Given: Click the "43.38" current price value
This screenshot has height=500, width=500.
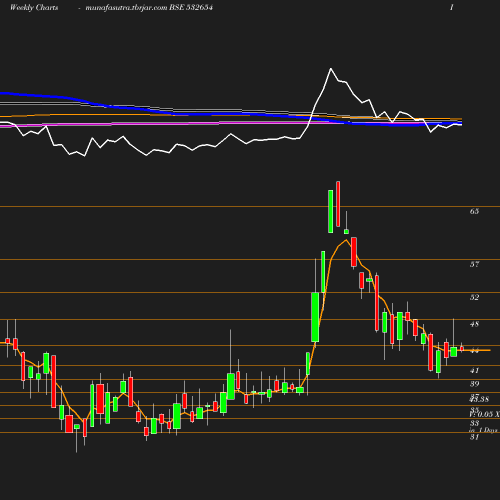Looking at the screenshot, I should pos(479,399).
